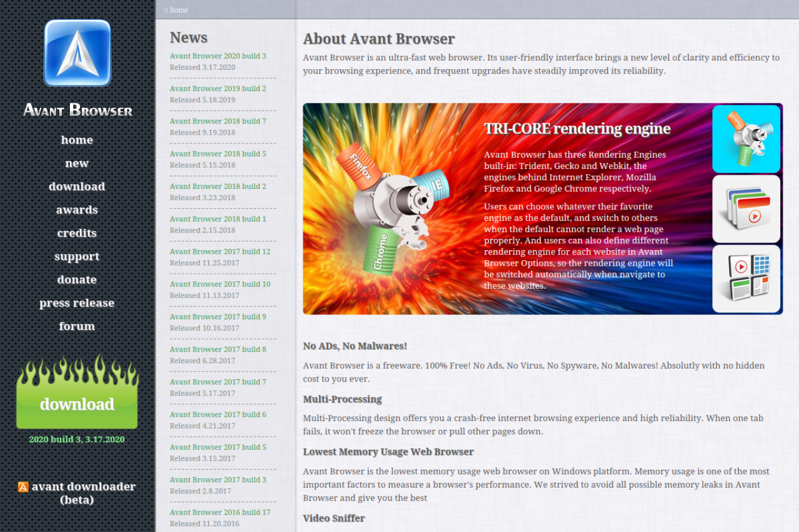Select the split view slide thumbnail
799x532 pixels.
tap(746, 279)
